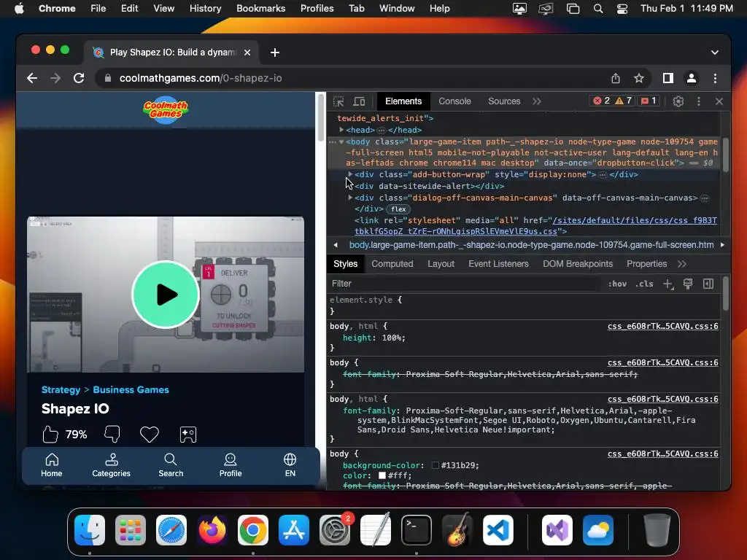Open css source link beside background-color rule
The width and height of the screenshot is (747, 560).
pyautogui.click(x=662, y=454)
